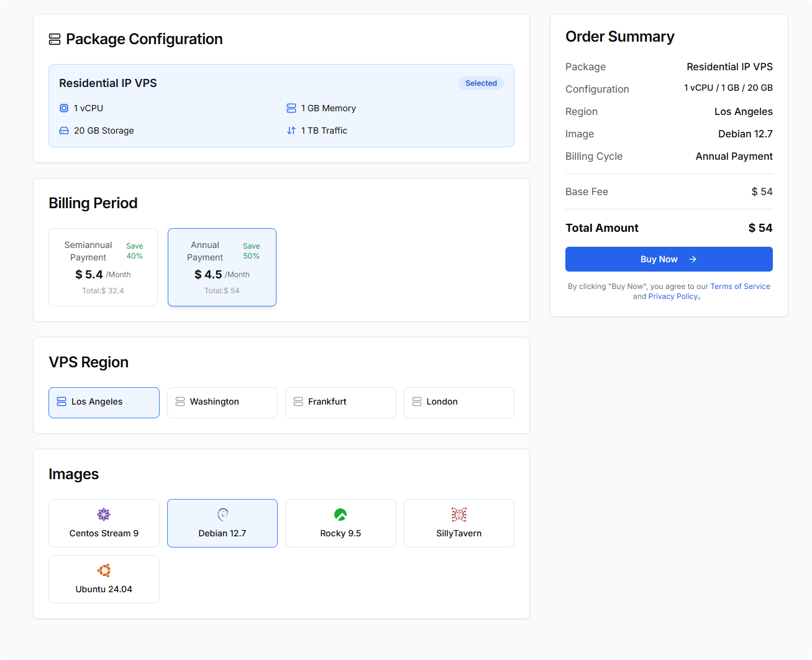Open the Privacy Policy link
Image resolution: width=812 pixels, height=660 pixels.
point(673,296)
